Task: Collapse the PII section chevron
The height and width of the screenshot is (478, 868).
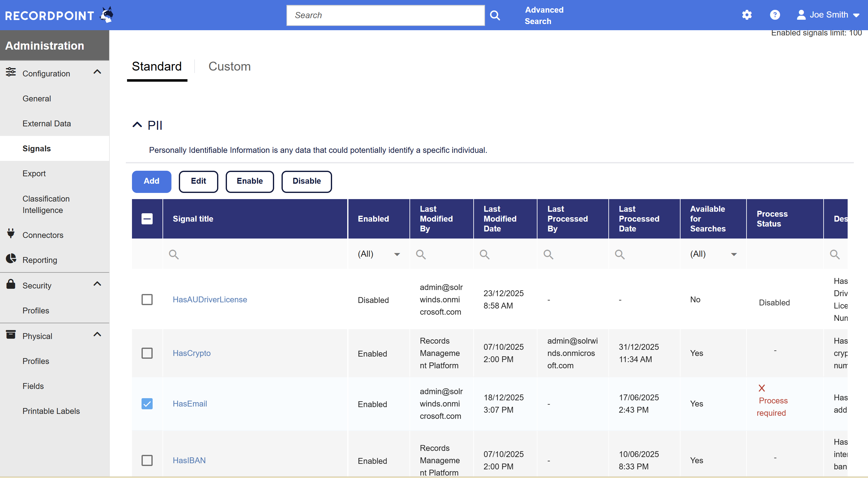Action: point(137,125)
